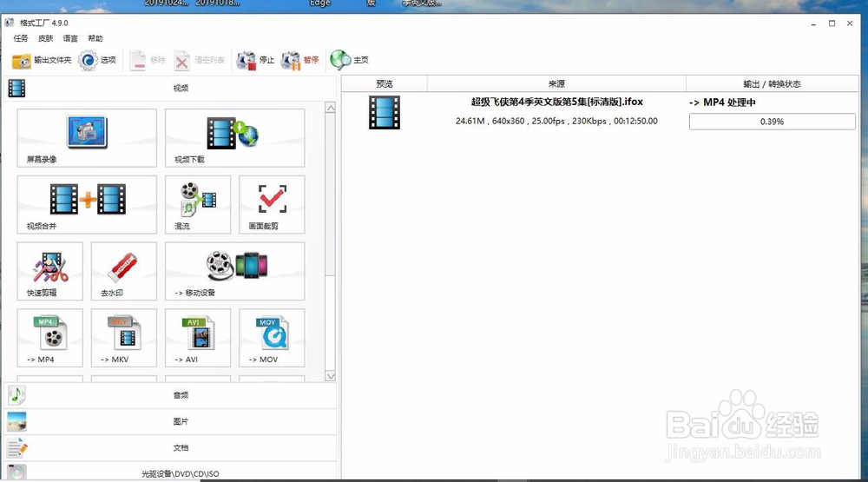Screen dimensions: 868x482
Task: Open the 帮助 menu
Action: coord(95,38)
